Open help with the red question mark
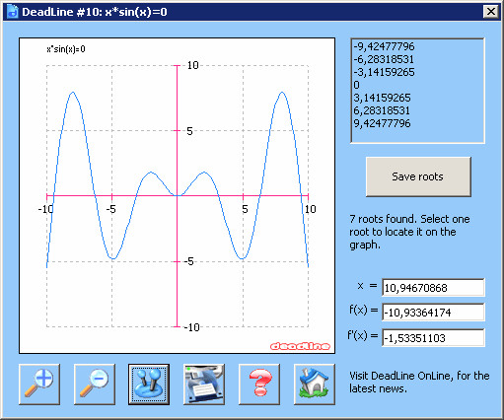The width and height of the screenshot is (504, 420). [259, 385]
